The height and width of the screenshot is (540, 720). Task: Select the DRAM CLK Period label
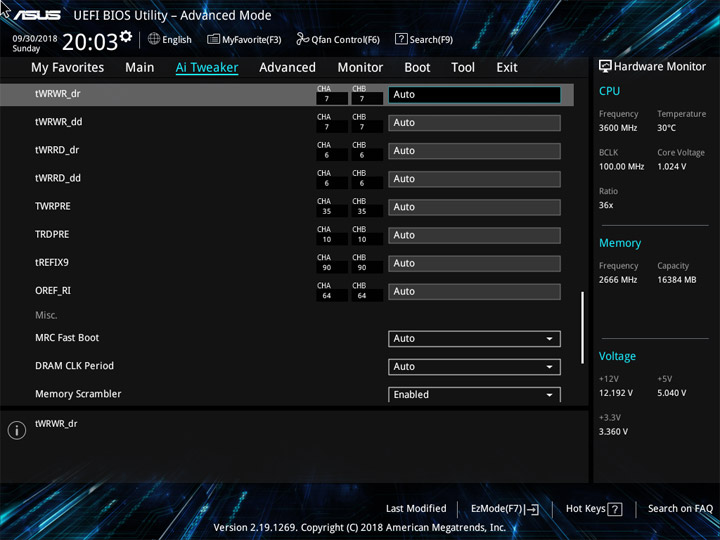tap(74, 366)
